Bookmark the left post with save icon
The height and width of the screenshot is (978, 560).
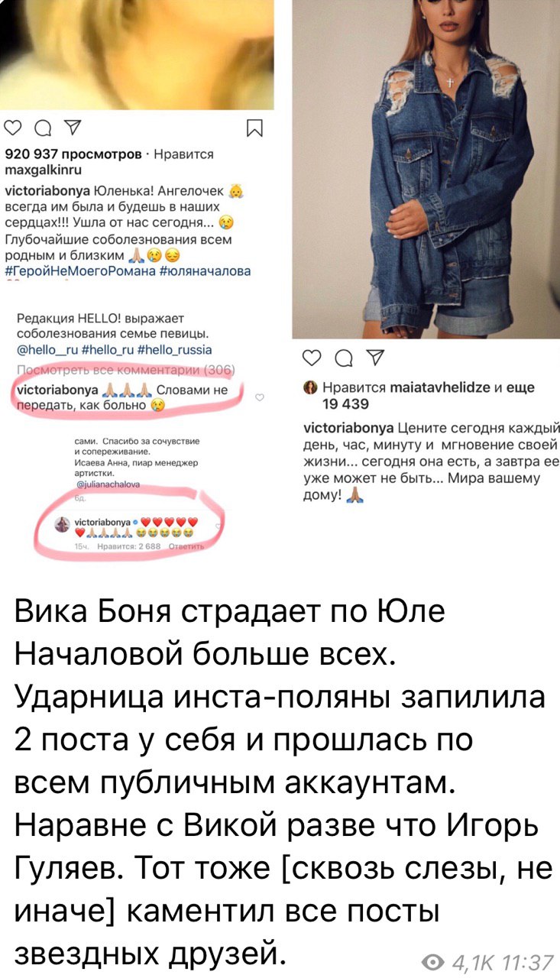[255, 128]
